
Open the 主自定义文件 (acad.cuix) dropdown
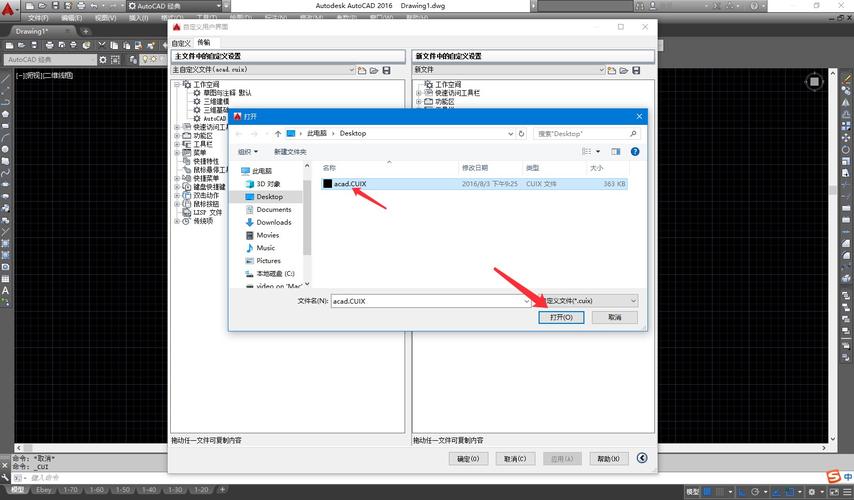[351, 70]
